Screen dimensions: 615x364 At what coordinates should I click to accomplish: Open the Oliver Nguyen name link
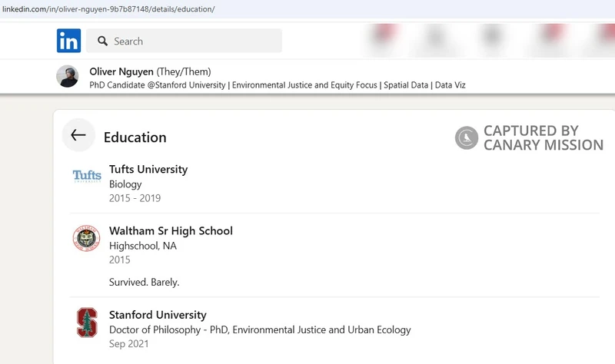point(121,71)
